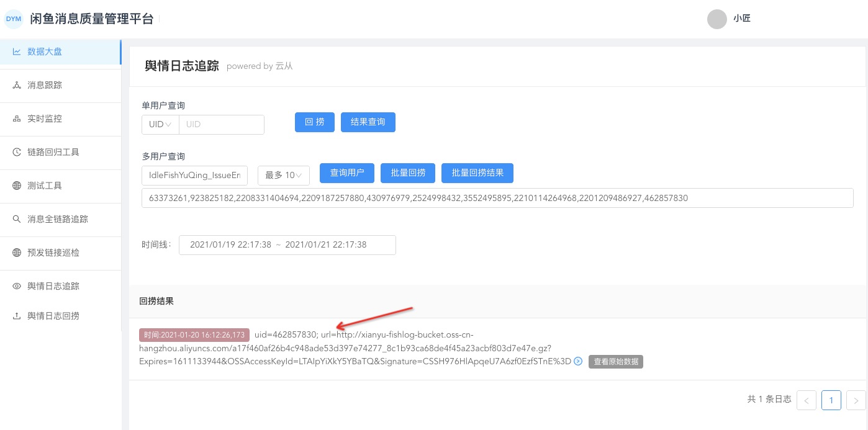Open the 最多 10 count dropdown
The width and height of the screenshot is (868, 430).
tap(284, 175)
